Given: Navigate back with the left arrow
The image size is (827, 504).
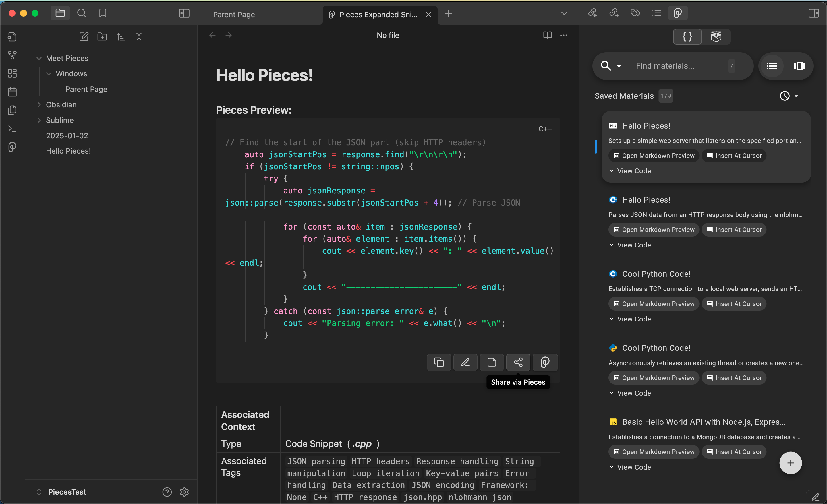Looking at the screenshot, I should 212,35.
